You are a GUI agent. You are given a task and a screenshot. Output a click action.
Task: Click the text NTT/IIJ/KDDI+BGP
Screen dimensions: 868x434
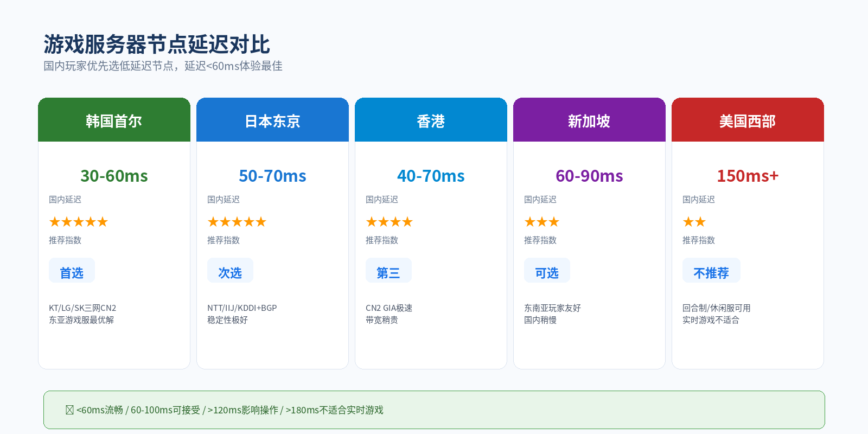click(x=242, y=308)
